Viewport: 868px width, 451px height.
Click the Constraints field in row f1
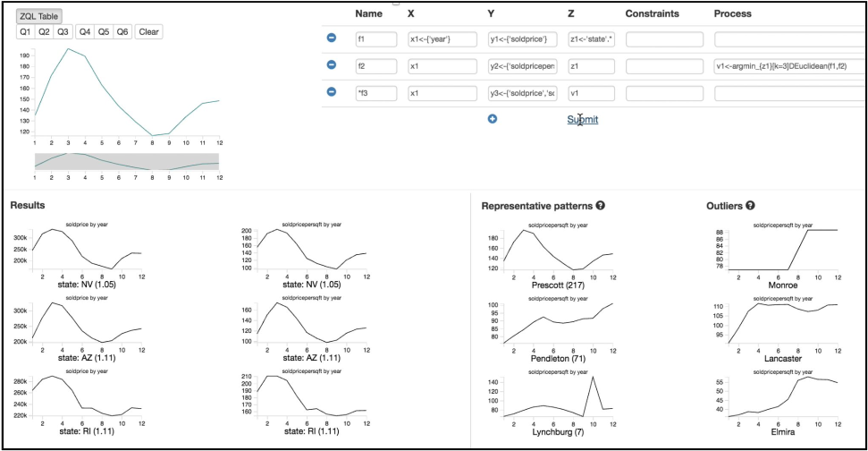click(663, 39)
